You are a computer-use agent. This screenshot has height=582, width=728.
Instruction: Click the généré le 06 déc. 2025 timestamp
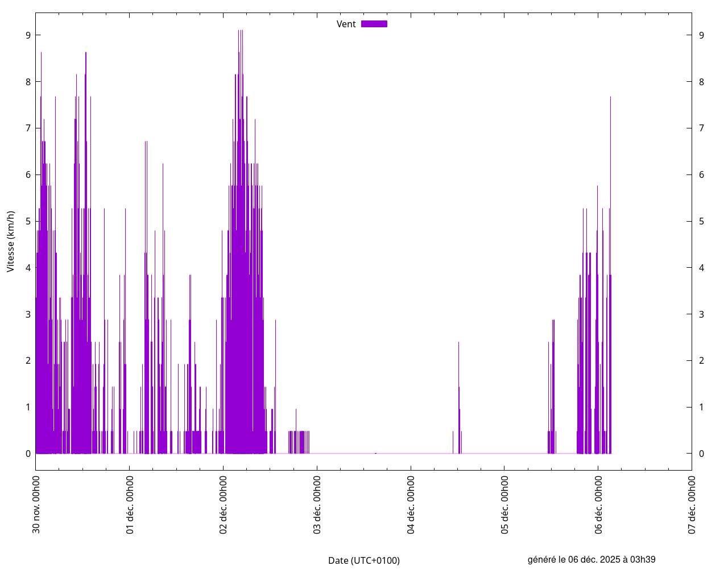coord(591,559)
